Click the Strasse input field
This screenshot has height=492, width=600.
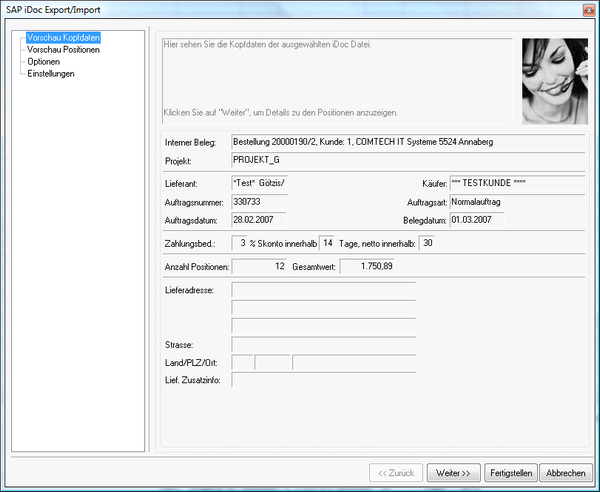pyautogui.click(x=323, y=344)
